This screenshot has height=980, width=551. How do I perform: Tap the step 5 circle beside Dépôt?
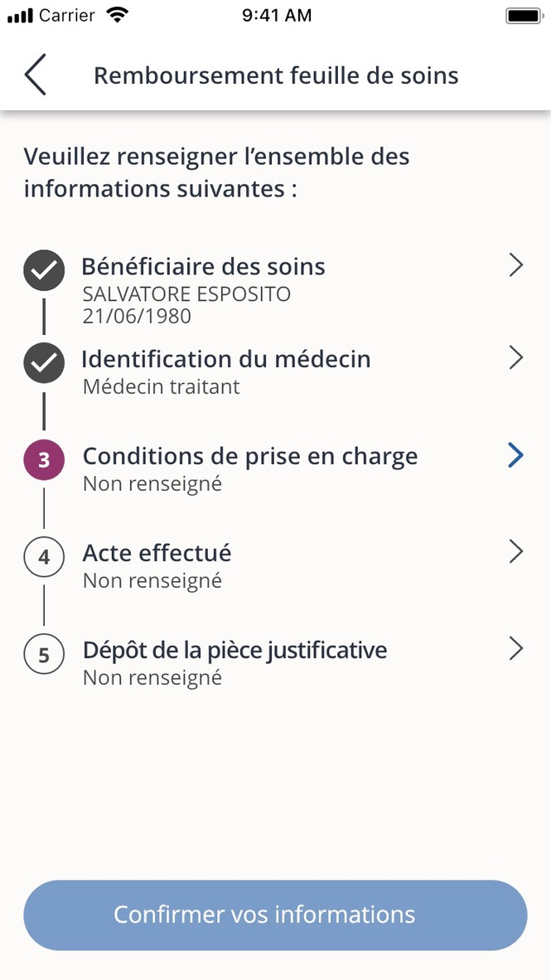[43, 654]
